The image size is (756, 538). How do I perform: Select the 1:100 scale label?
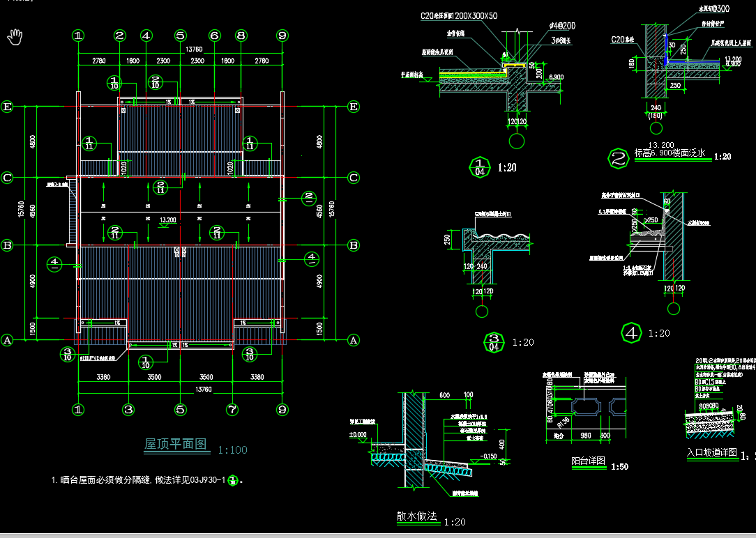[x=232, y=450]
